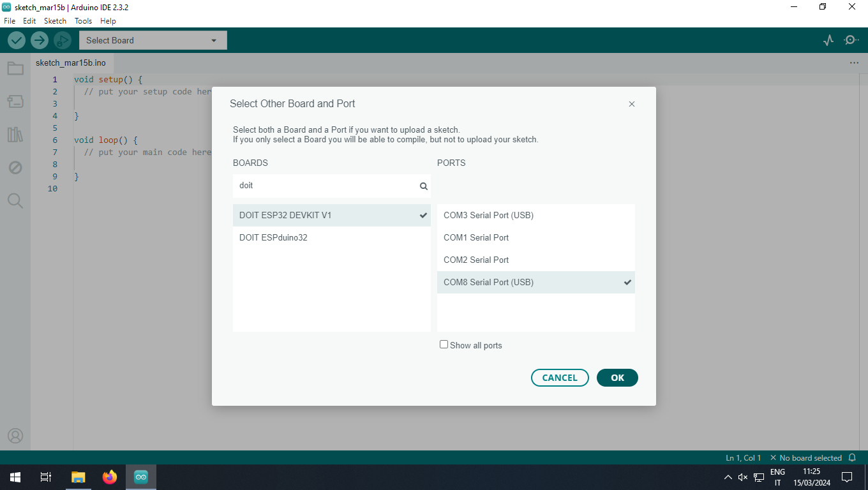Screen dimensions: 868x490
Task: Click the Arduino IDE taskbar icon
Action: [141, 477]
